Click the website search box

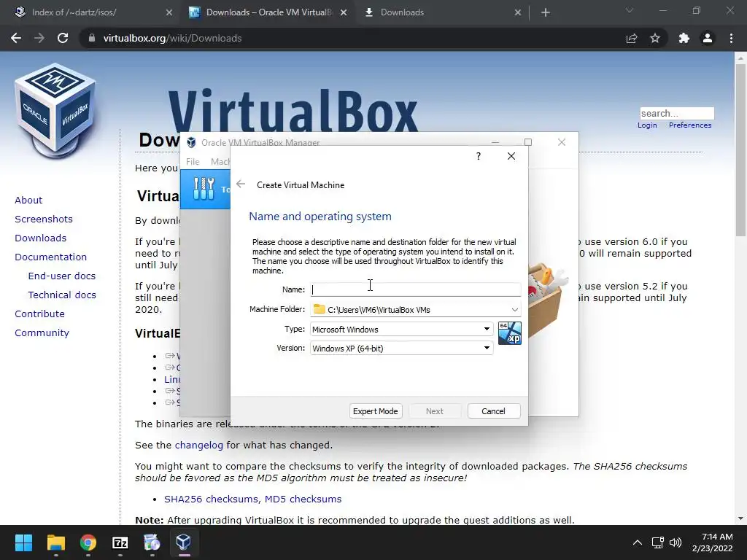click(x=677, y=113)
